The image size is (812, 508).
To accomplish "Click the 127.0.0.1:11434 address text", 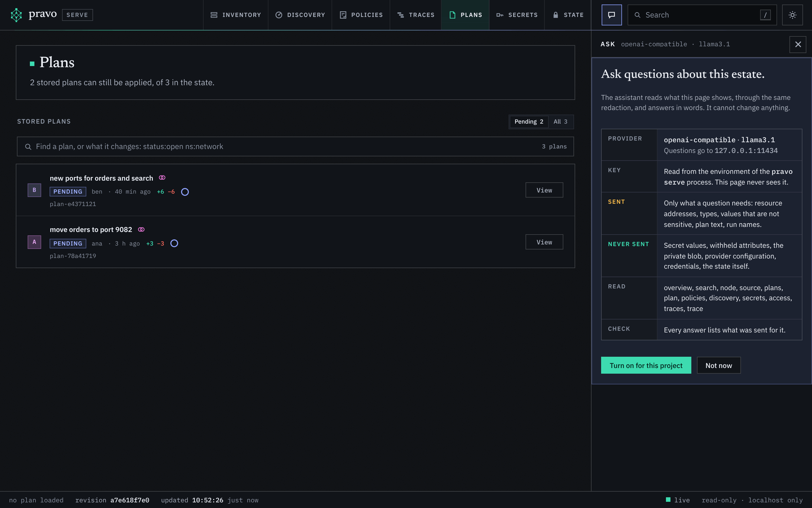I will point(746,150).
